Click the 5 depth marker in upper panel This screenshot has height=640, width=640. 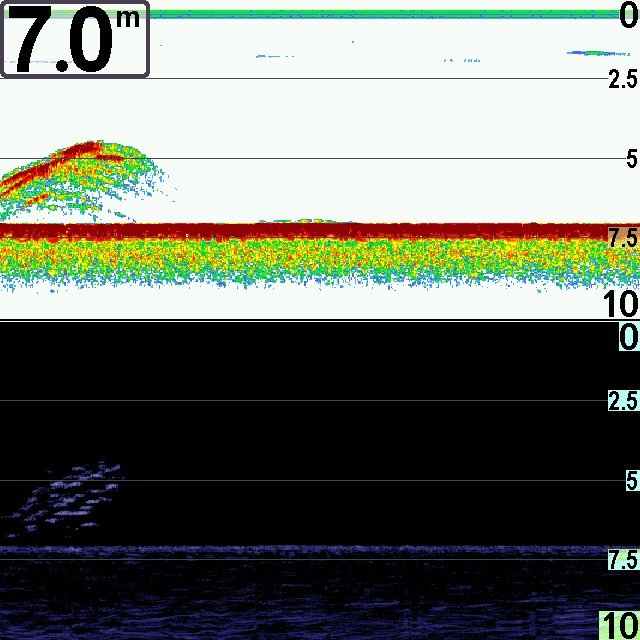coord(631,159)
